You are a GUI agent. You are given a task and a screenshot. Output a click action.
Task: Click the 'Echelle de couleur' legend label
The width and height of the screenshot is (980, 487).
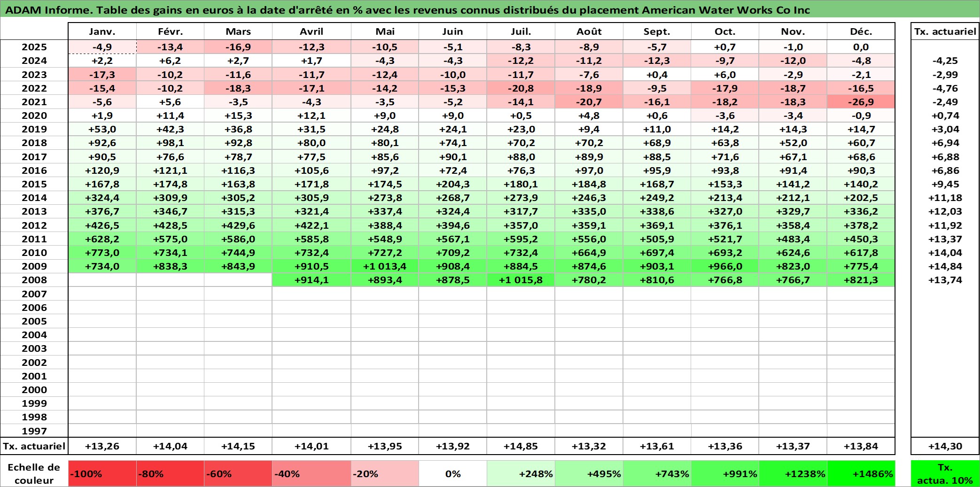pos(34,473)
